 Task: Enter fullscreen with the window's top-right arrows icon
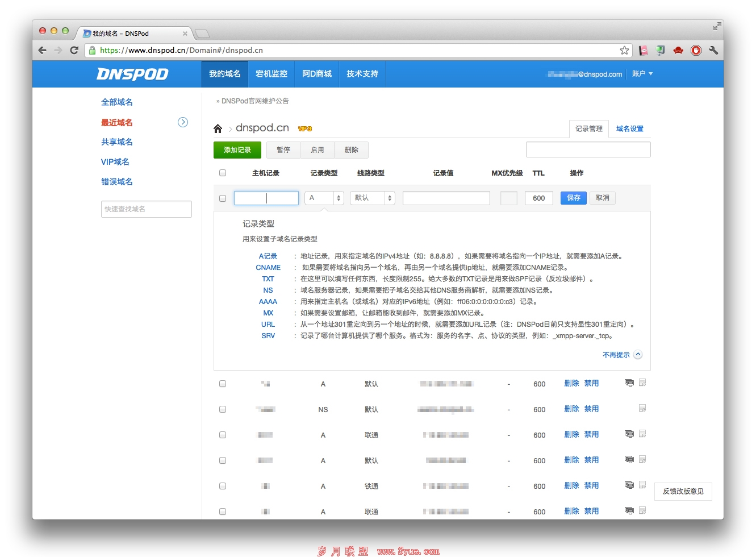pyautogui.click(x=717, y=26)
